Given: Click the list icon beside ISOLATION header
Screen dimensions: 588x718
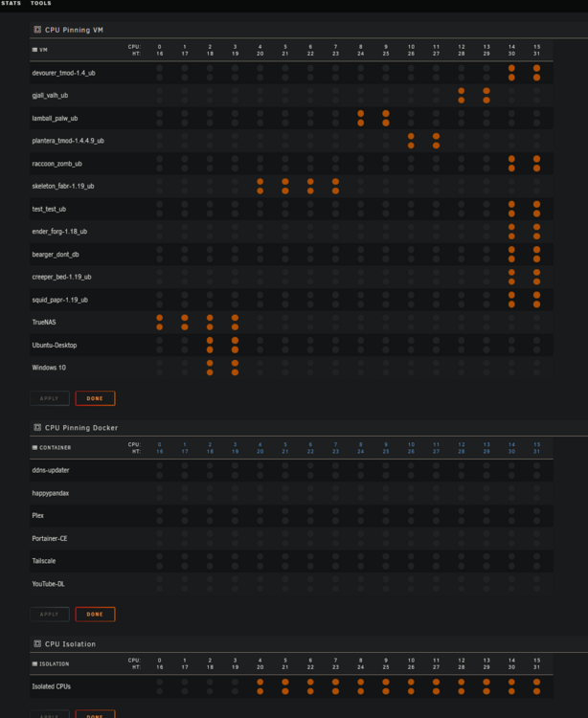Looking at the screenshot, I should click(34, 663).
